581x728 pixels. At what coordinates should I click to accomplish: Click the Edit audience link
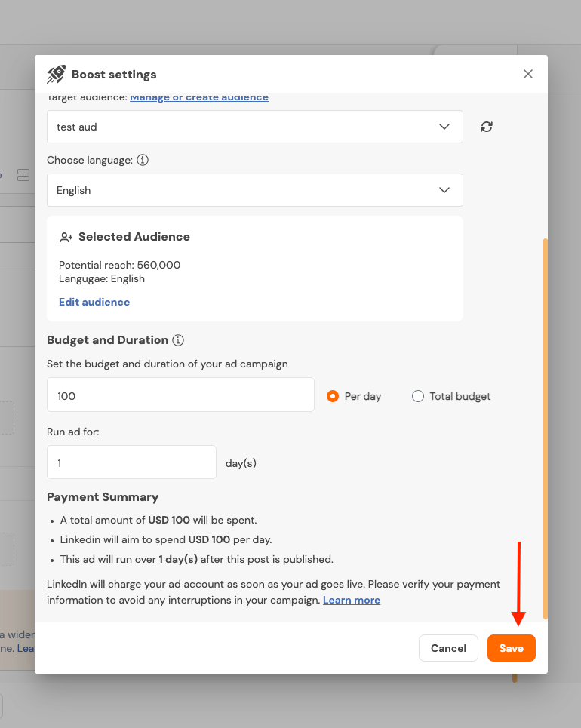(94, 302)
